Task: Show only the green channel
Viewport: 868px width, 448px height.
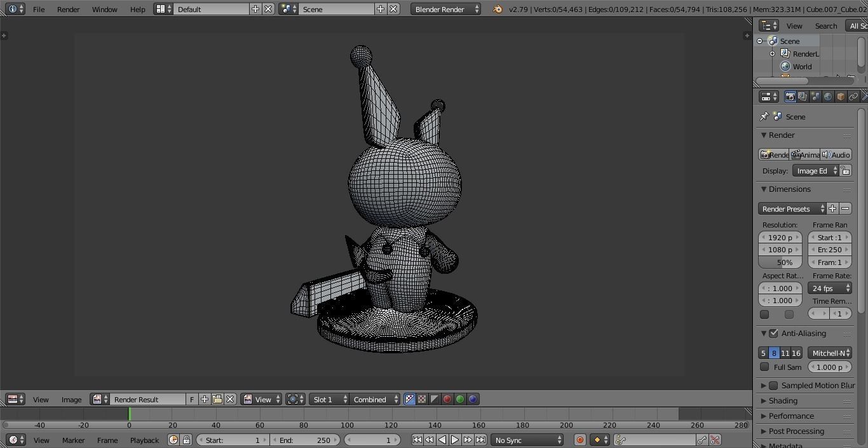Action: click(x=460, y=399)
